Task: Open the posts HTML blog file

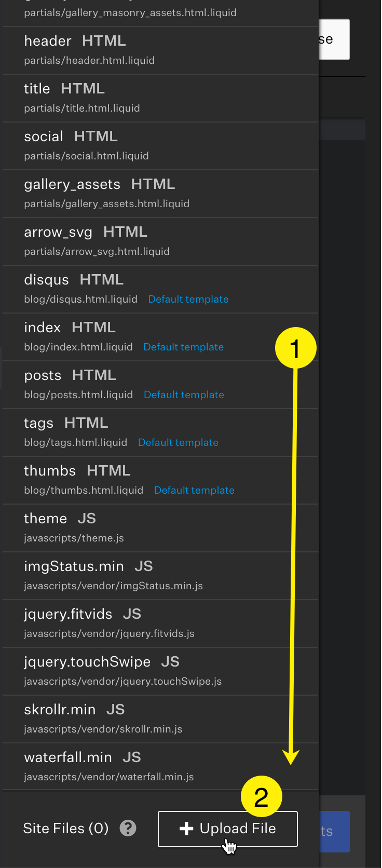Action: pos(160,385)
